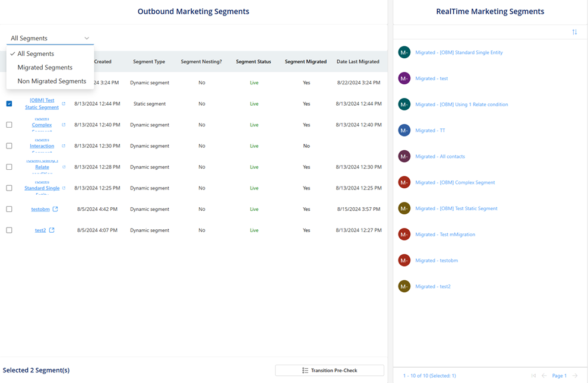Screen dimensions: 588x383
Task: Click external link icon beside Complex segment
Action: click(x=64, y=125)
